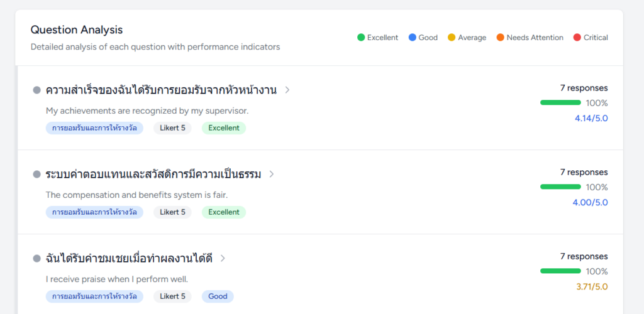Click the Good badge on praise question
The height and width of the screenshot is (314, 644).
[218, 296]
